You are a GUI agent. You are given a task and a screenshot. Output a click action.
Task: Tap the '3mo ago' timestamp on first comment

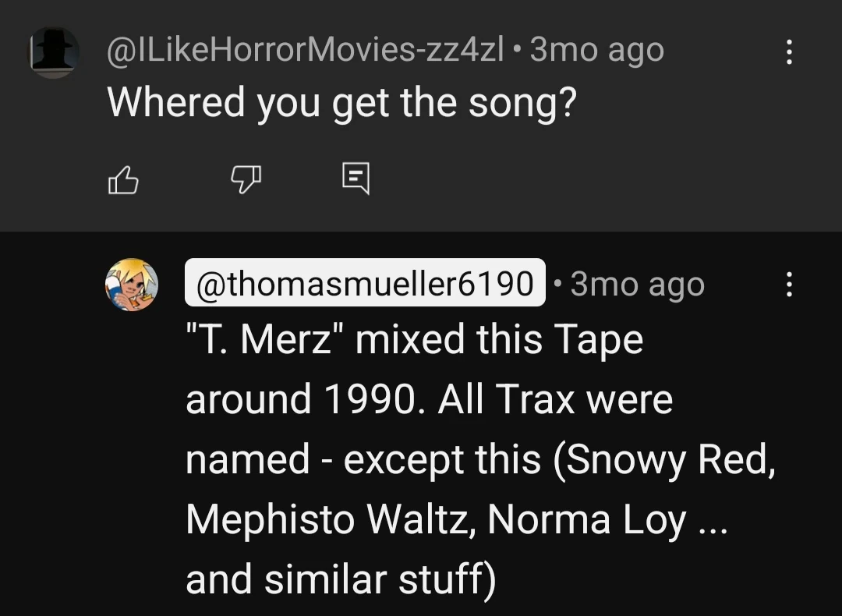tap(597, 51)
